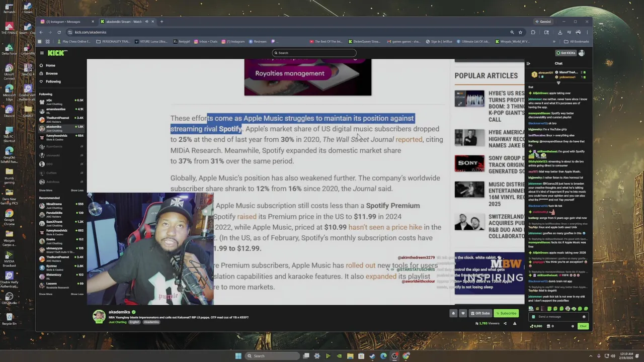This screenshot has width=644, height=362.
Task: Open amandasoliss channel in Following list
Action: click(x=60, y=110)
